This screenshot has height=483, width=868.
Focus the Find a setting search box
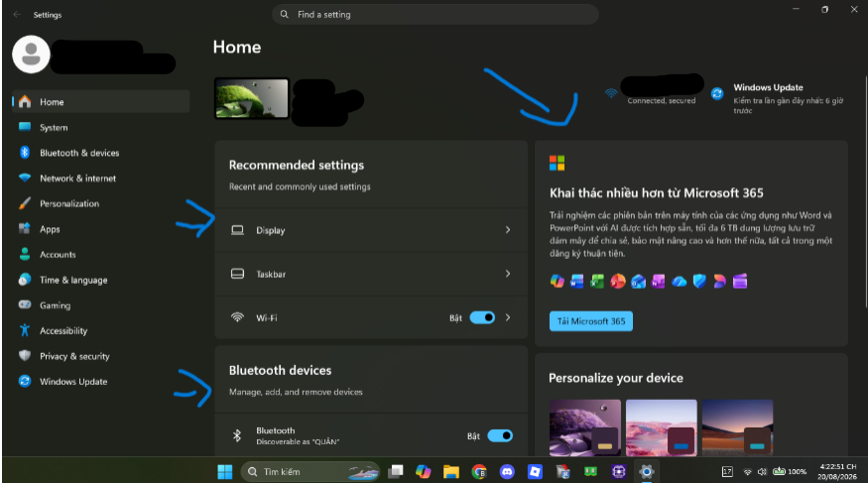[x=435, y=15]
